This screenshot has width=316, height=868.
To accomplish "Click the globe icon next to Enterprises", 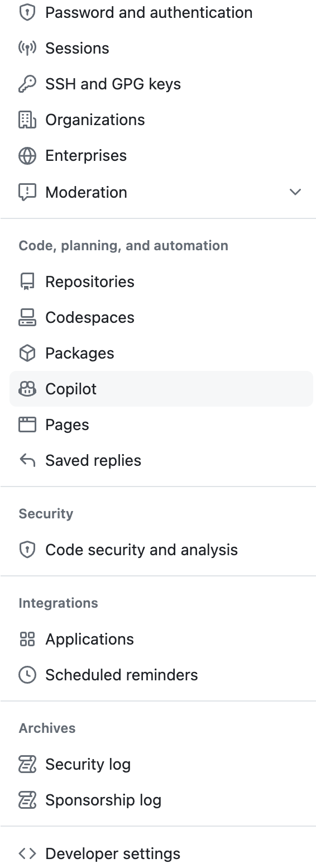I will tap(27, 155).
